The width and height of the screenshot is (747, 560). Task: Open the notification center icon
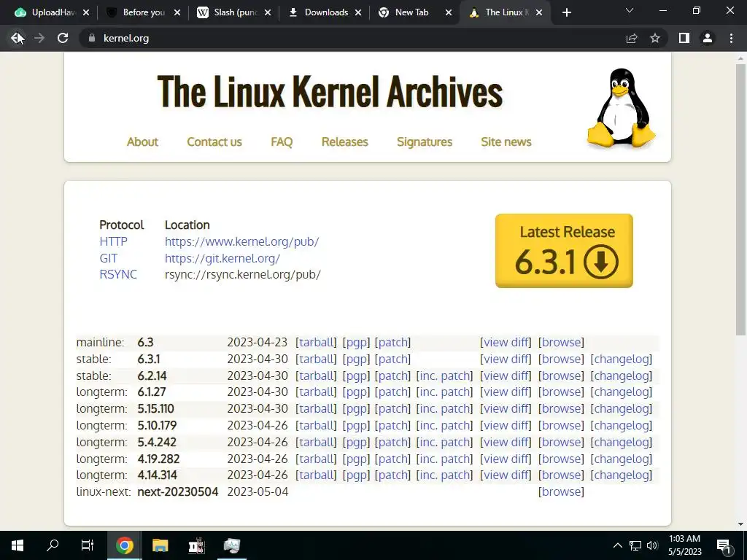[724, 545]
